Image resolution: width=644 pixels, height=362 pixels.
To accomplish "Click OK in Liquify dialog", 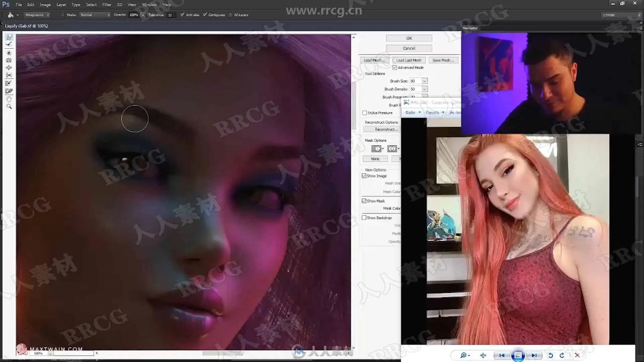I will pyautogui.click(x=409, y=38).
